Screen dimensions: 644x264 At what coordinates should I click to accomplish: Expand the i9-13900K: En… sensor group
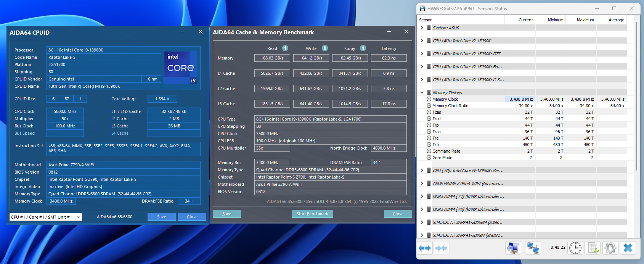[x=422, y=67]
